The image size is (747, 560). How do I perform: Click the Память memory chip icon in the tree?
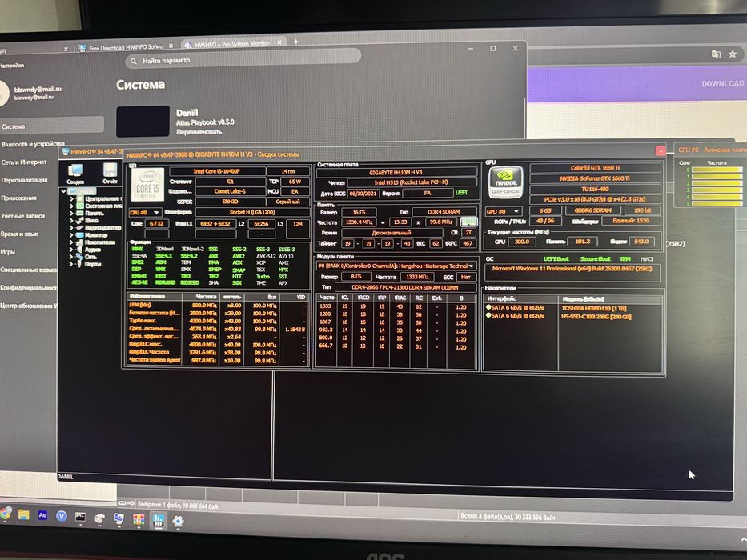tap(80, 213)
